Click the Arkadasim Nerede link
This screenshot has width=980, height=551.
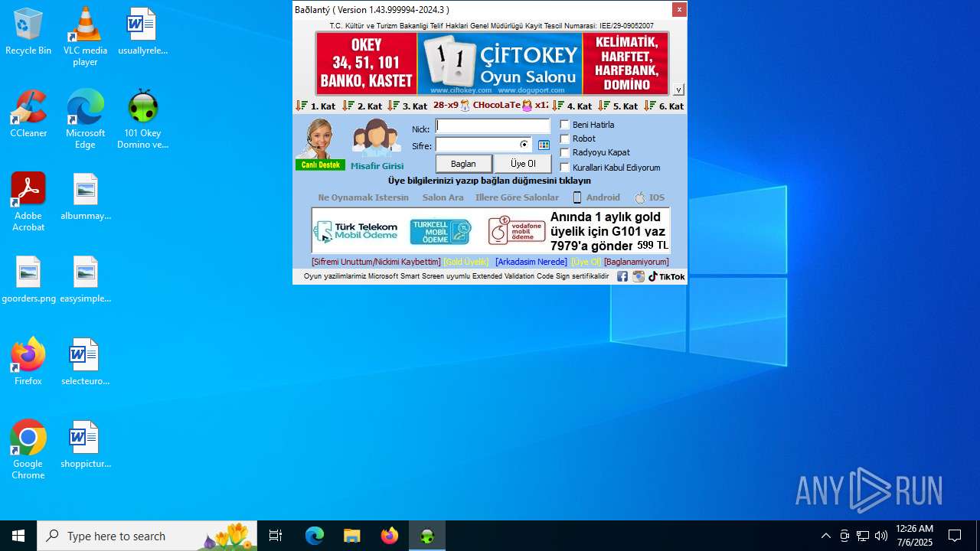coord(531,262)
